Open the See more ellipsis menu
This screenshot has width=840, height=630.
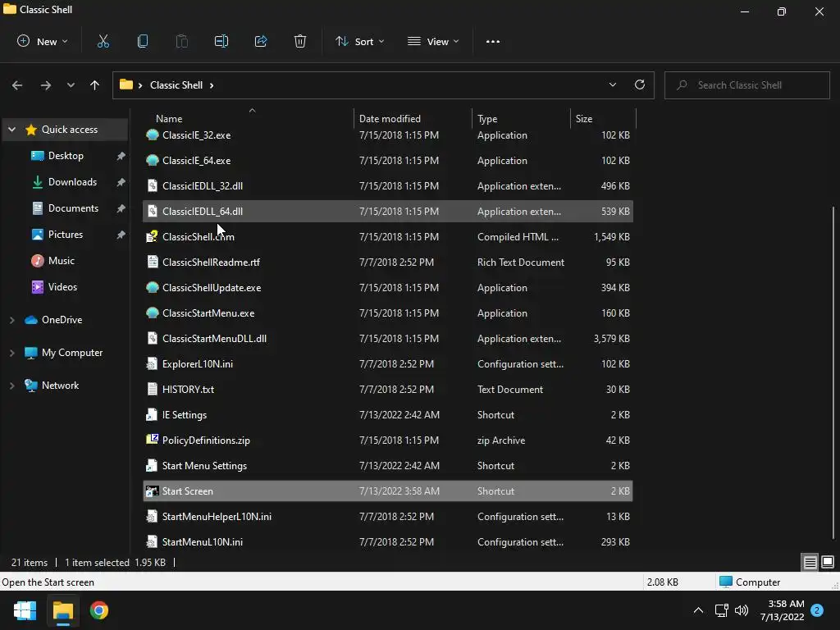493,41
